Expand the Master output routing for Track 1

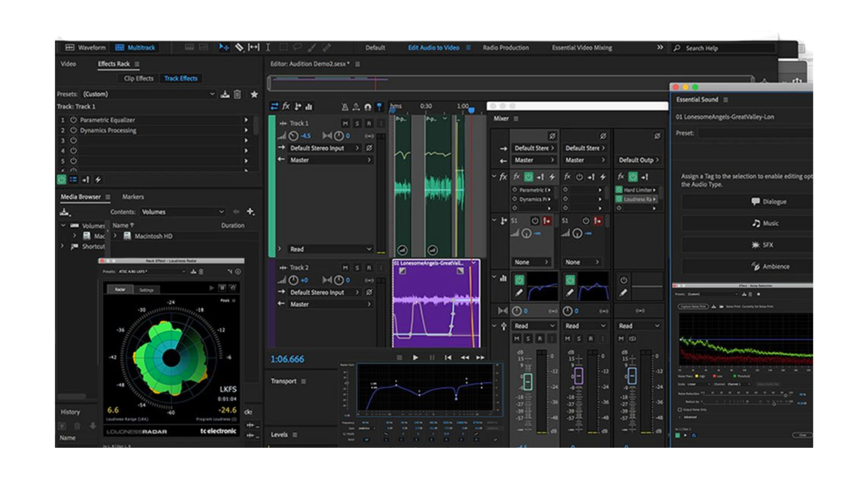click(x=370, y=160)
